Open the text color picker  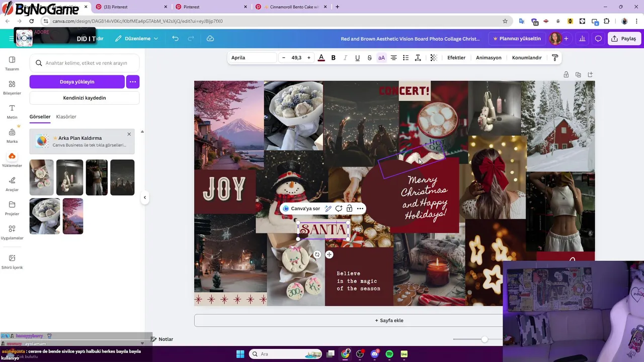tap(321, 58)
